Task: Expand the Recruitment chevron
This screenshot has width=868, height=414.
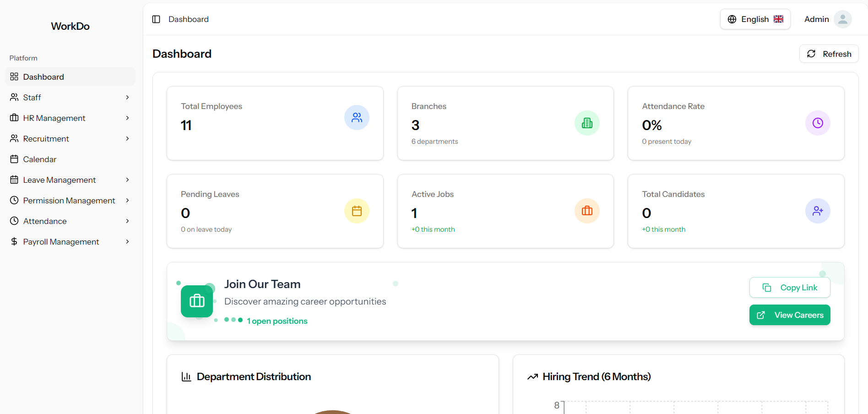Action: tap(127, 138)
